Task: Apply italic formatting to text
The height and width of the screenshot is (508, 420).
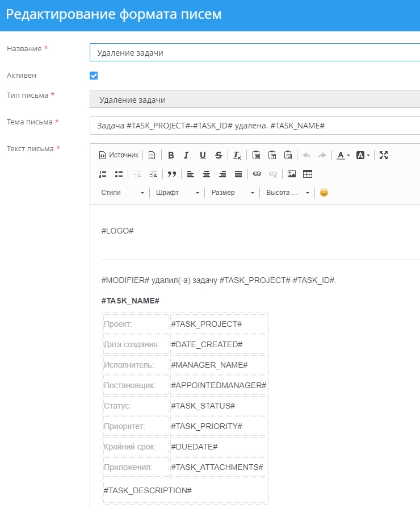Action: [186, 155]
